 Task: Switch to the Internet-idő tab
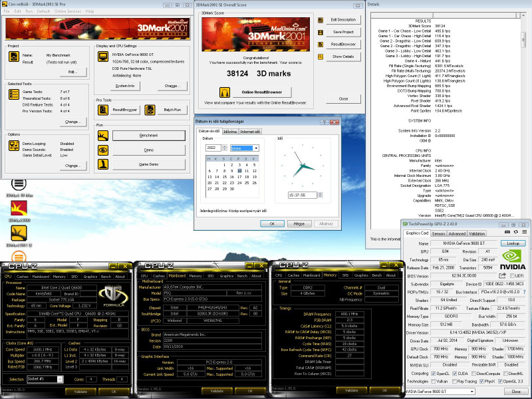(x=250, y=132)
